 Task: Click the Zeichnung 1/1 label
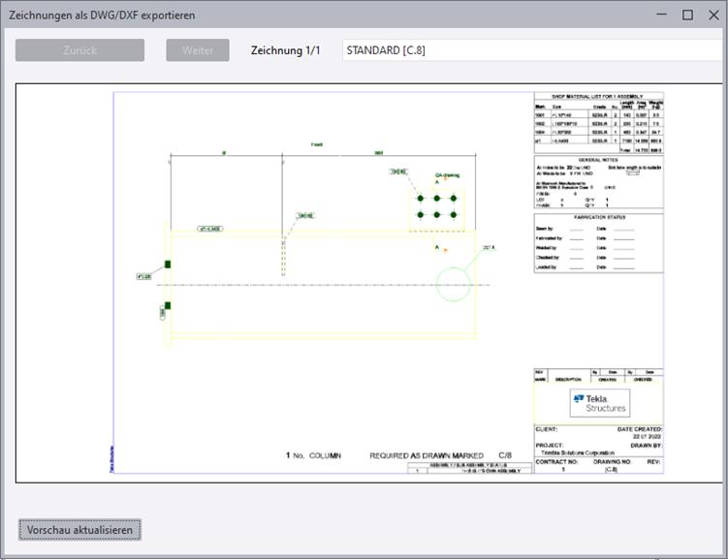coord(286,50)
